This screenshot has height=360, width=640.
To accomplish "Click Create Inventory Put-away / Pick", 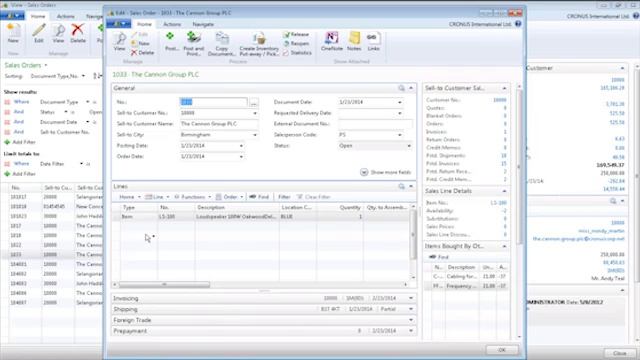I will point(259,44).
